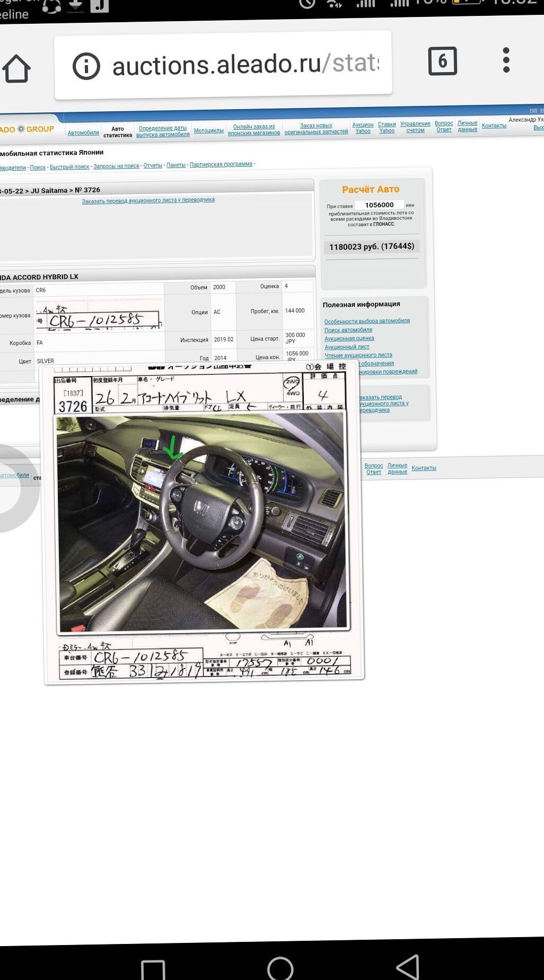Click the footer Вопрос Ответ link
The width and height of the screenshot is (544, 980).
(x=374, y=469)
